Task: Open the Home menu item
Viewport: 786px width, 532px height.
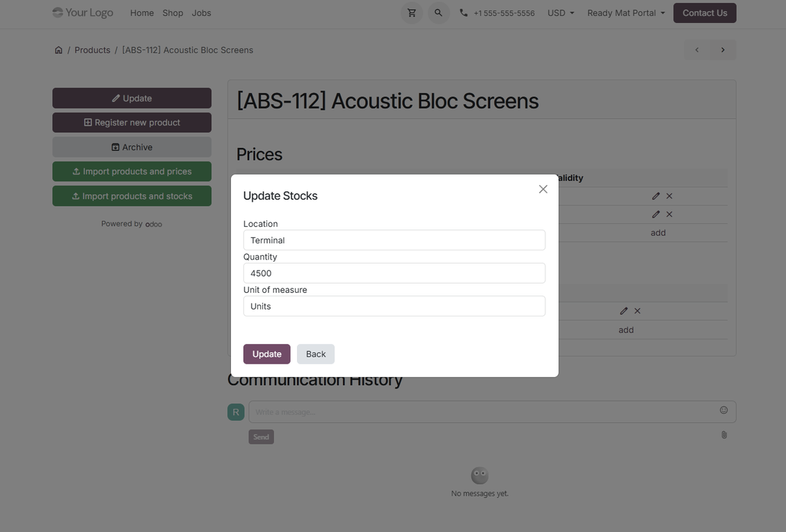Action: click(x=142, y=13)
